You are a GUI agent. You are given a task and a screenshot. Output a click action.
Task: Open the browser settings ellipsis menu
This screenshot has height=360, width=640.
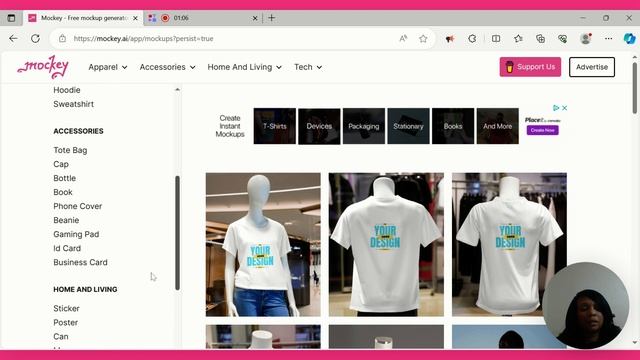pyautogui.click(x=609, y=38)
